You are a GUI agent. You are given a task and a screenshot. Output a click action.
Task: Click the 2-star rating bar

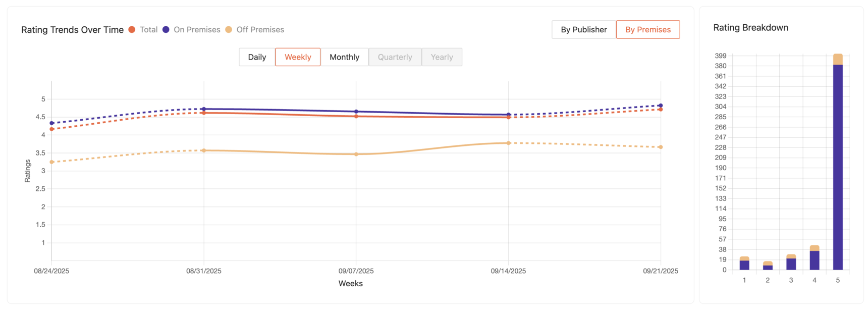point(768,267)
